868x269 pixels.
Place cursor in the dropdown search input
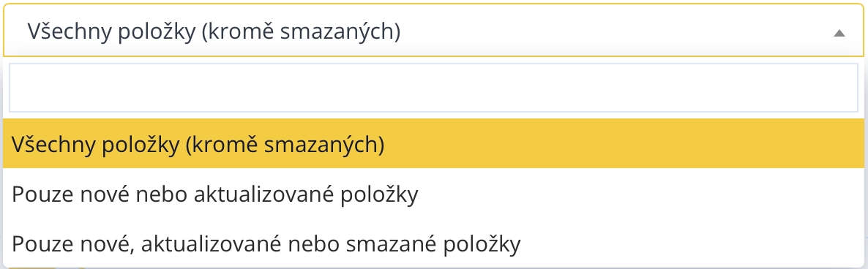(x=433, y=88)
